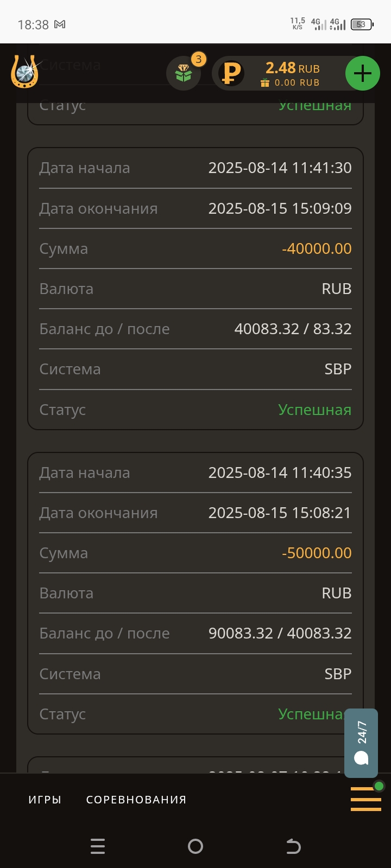Viewport: 391px width, 868px height.
Task: Tap the 2025-08-14 11:41:30 start date
Action: [x=280, y=168]
